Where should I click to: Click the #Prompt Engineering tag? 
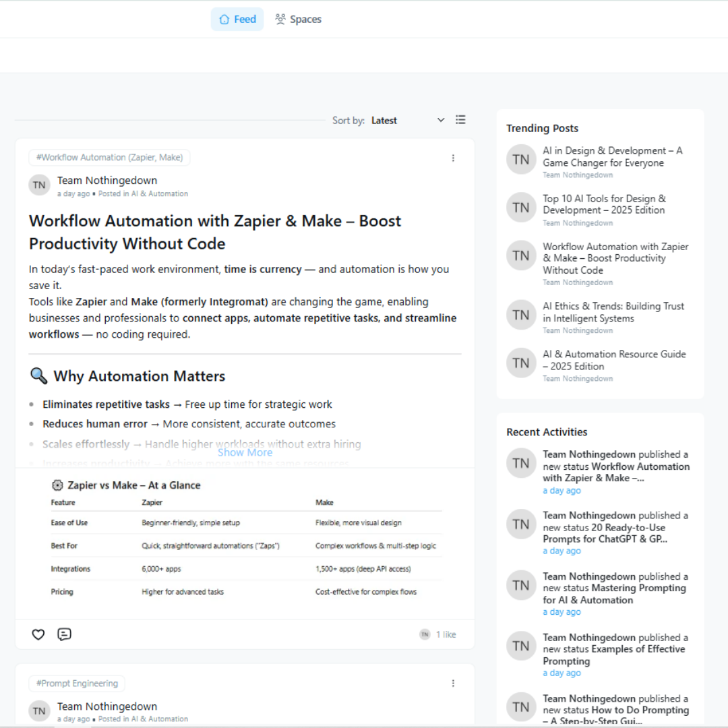pyautogui.click(x=77, y=684)
